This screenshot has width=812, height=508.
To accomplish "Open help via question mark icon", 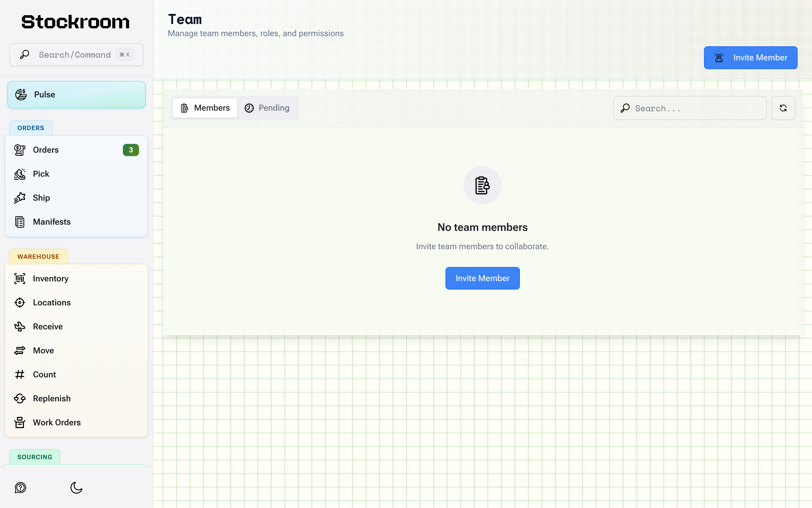I will 21,487.
